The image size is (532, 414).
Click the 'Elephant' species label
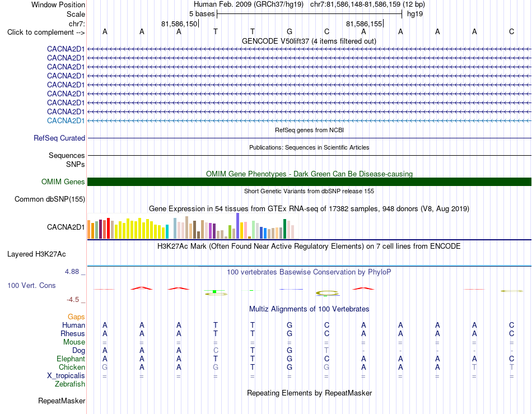(x=71, y=359)
